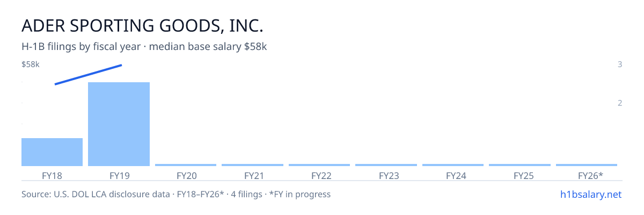644x215 pixels.
Task: Click the blue salary trend line
Action: [x=89, y=75]
